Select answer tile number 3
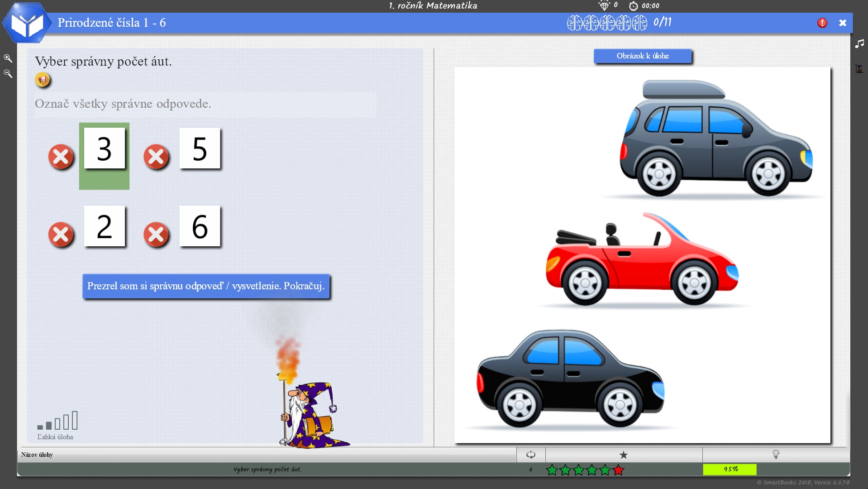 click(x=104, y=149)
